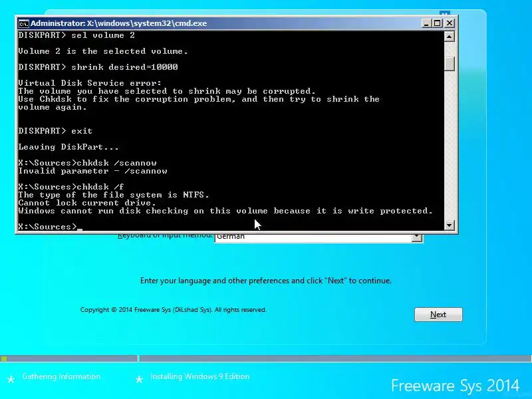Click the 'Installing Windows 9 Edition' setup step
Viewport: 532px width, 399px height.
tap(200, 376)
